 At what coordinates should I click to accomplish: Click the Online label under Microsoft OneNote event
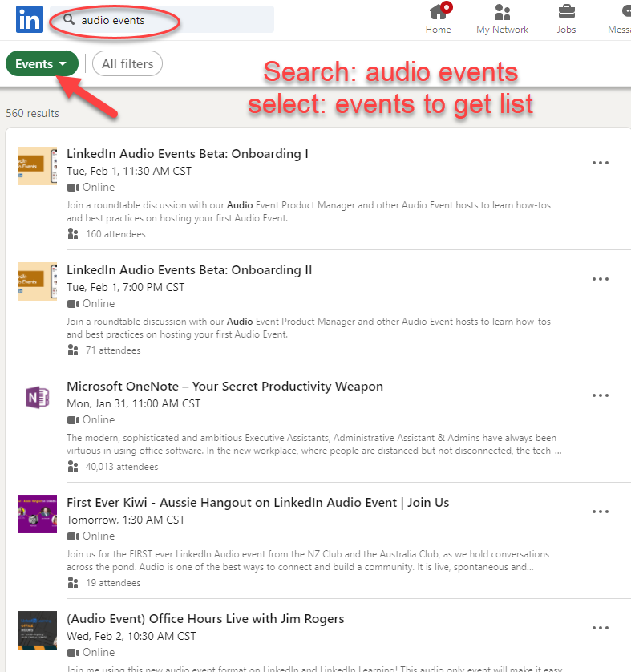99,419
